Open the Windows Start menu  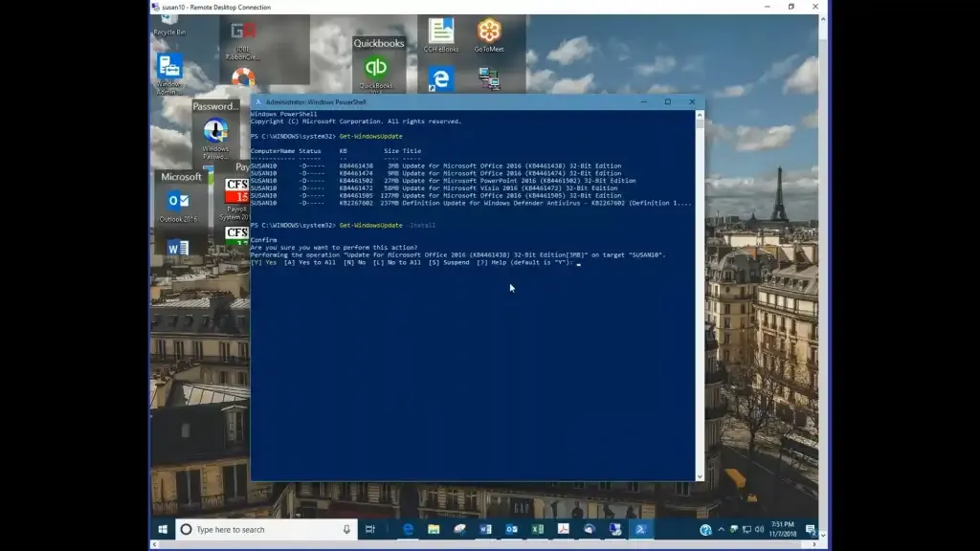click(x=163, y=529)
